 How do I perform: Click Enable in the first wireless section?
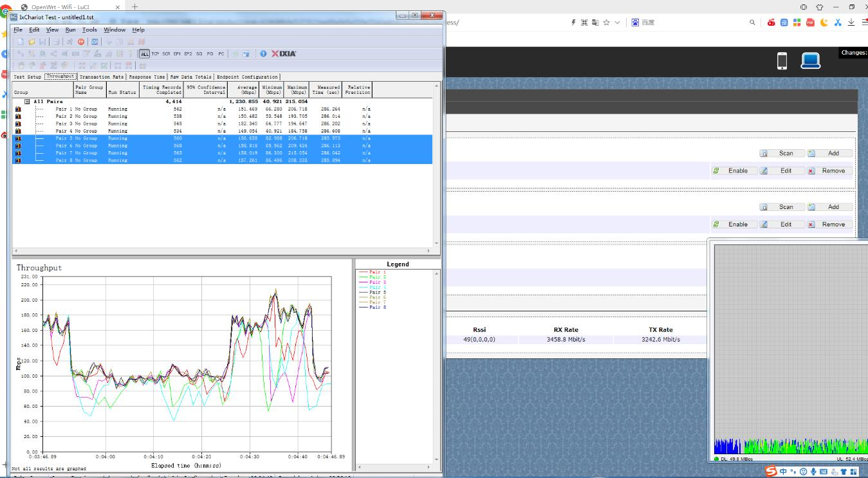734,170
